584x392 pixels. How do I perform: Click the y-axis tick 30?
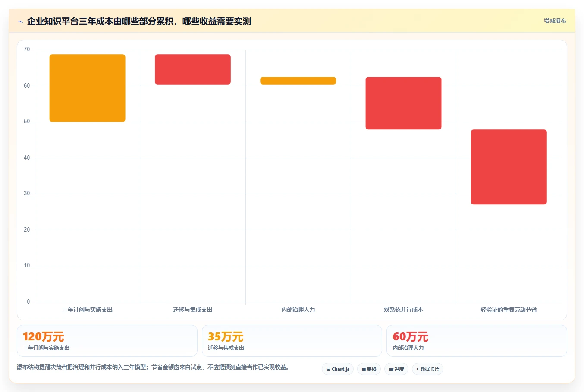[27, 194]
